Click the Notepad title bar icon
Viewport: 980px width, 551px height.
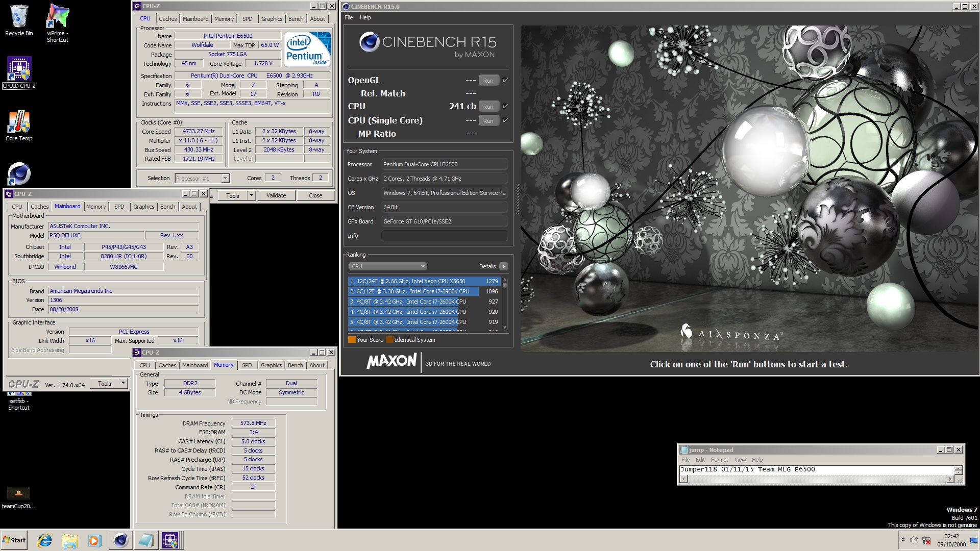[x=684, y=450]
